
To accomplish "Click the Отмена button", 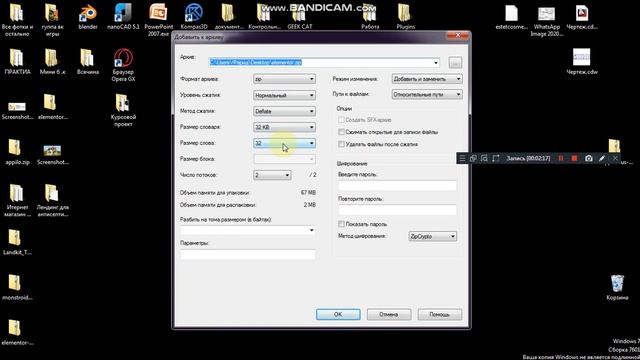I will pos(389,314).
